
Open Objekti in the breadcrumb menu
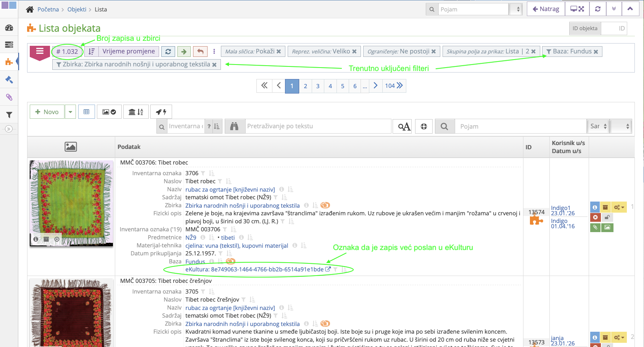[x=77, y=9]
